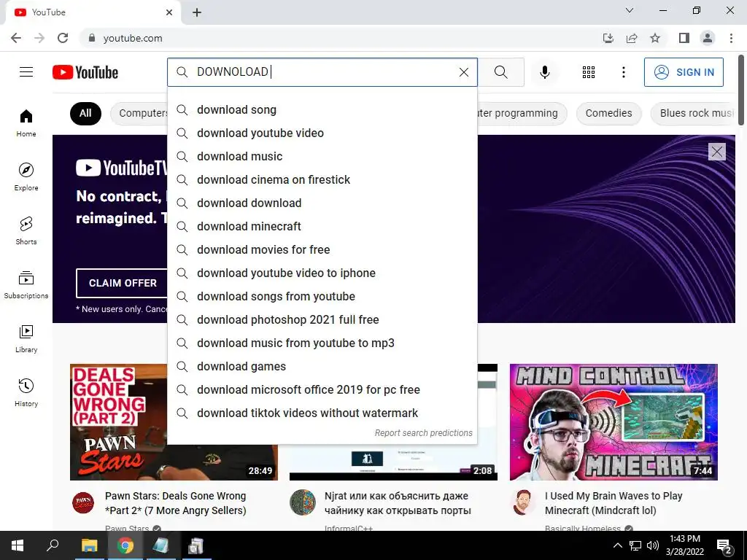The image size is (747, 560).
Task: Go back with the browser back arrow
Action: pyautogui.click(x=16, y=38)
